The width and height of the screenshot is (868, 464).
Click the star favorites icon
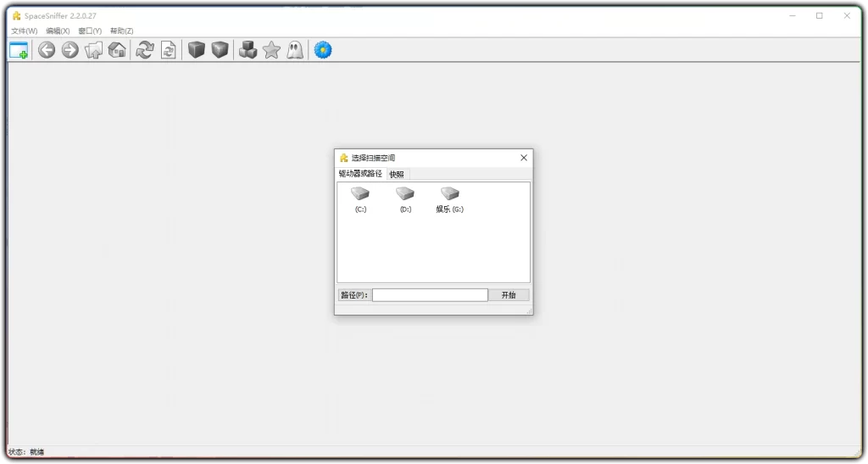[x=271, y=50]
